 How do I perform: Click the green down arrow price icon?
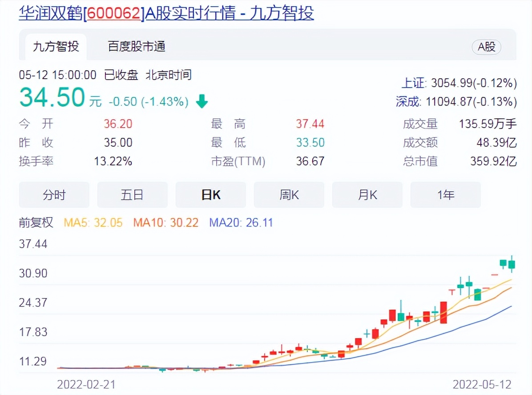[x=202, y=102]
